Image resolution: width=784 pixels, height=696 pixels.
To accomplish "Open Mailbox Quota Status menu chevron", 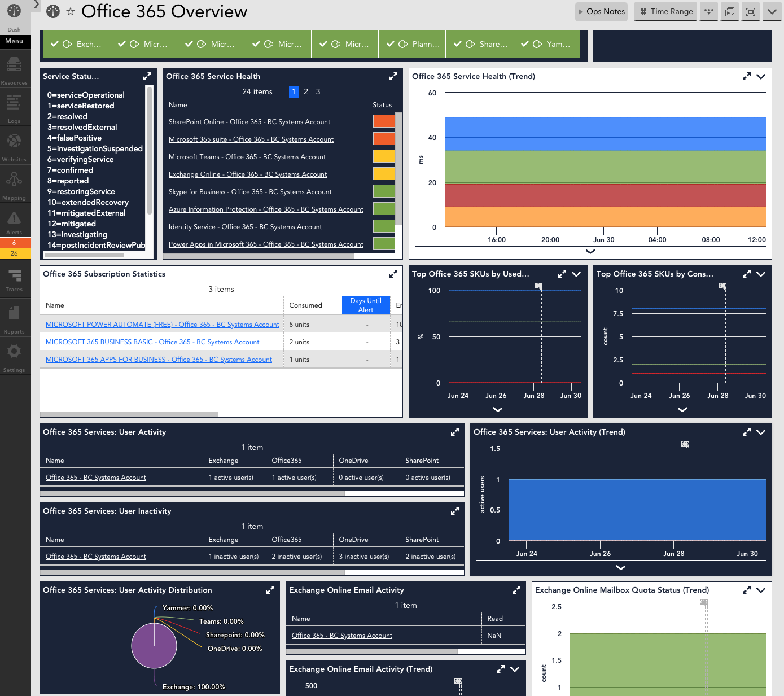I will 761,590.
